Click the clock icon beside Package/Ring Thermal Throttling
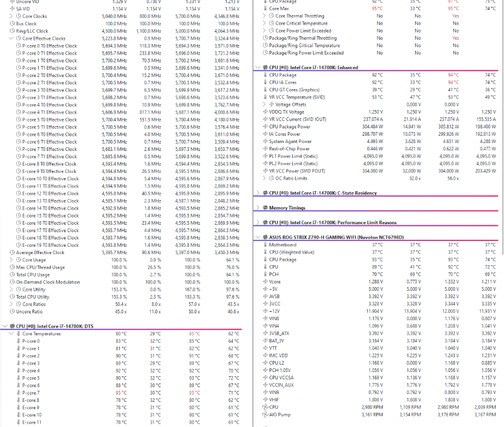The width and height of the screenshot is (504, 427). (265, 38)
